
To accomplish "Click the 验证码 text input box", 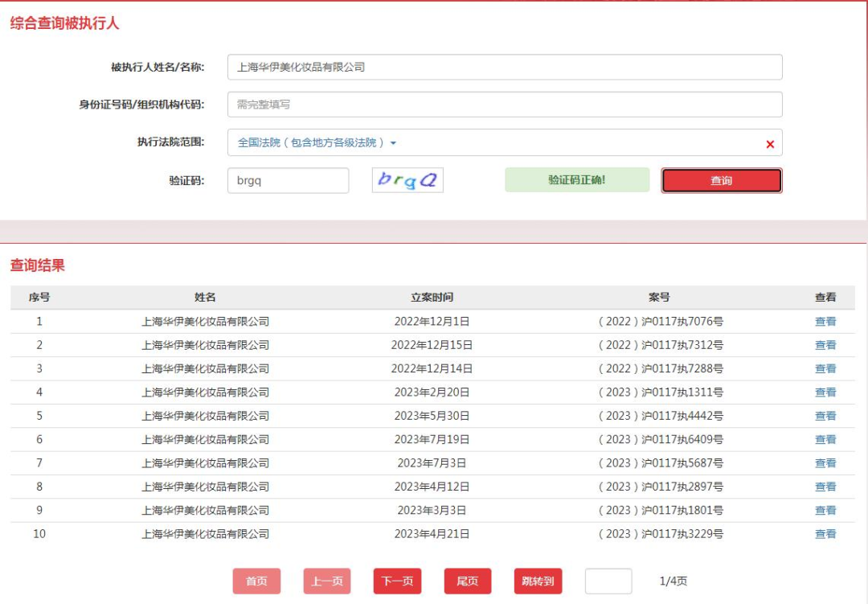I will pos(288,181).
